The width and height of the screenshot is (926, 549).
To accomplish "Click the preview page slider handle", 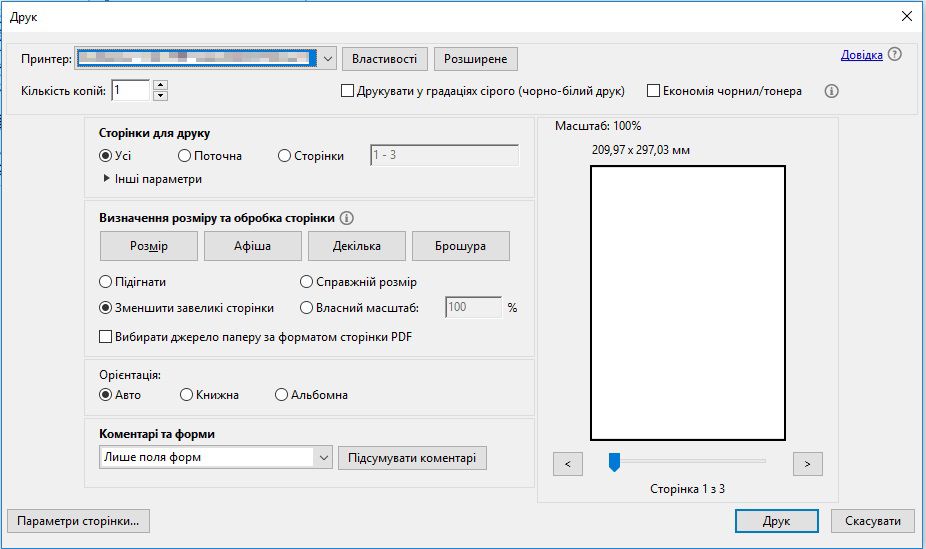I will 614,462.
